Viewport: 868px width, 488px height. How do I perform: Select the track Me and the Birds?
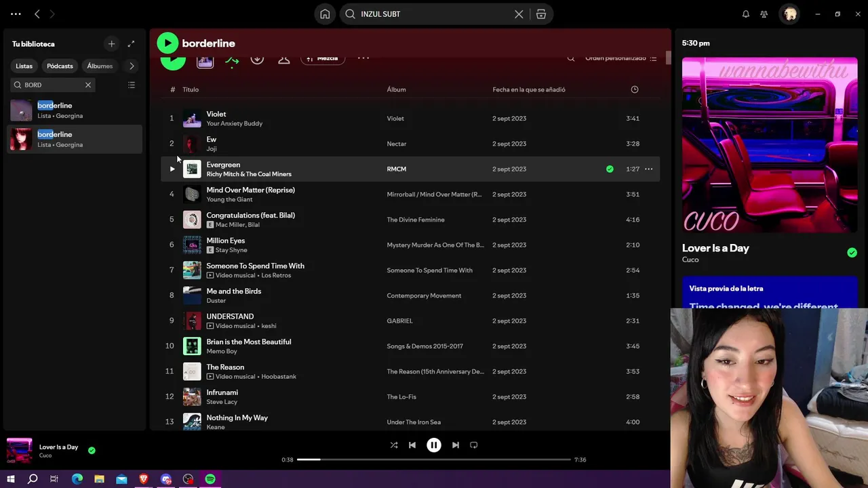coord(234,291)
